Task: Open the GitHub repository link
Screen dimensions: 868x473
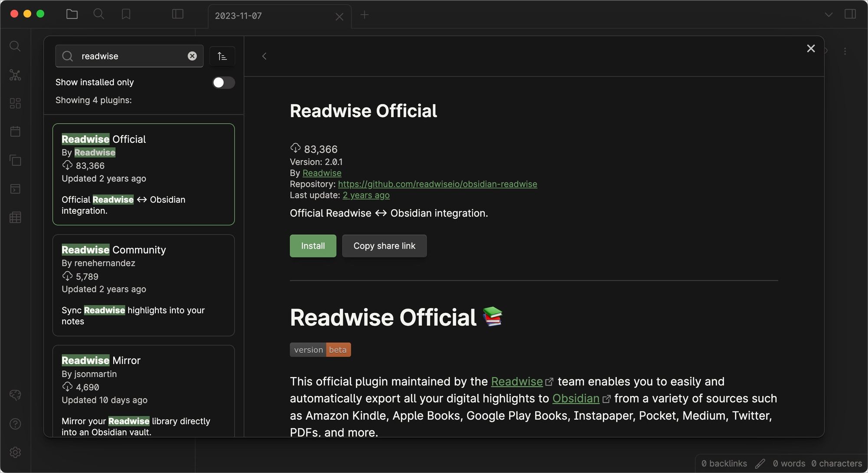Action: pos(437,184)
